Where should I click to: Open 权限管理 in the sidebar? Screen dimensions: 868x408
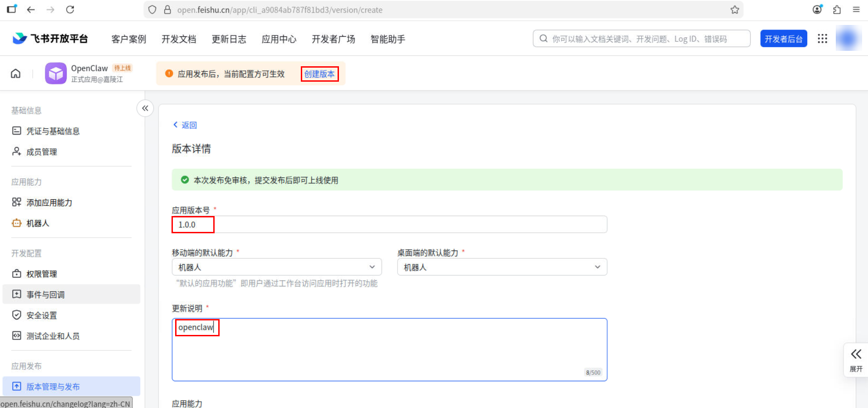71,274
